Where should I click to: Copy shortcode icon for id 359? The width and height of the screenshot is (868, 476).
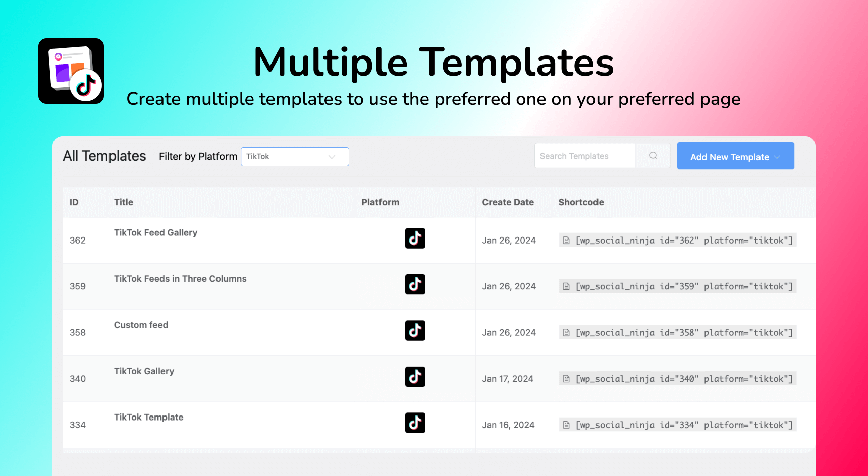click(x=566, y=287)
